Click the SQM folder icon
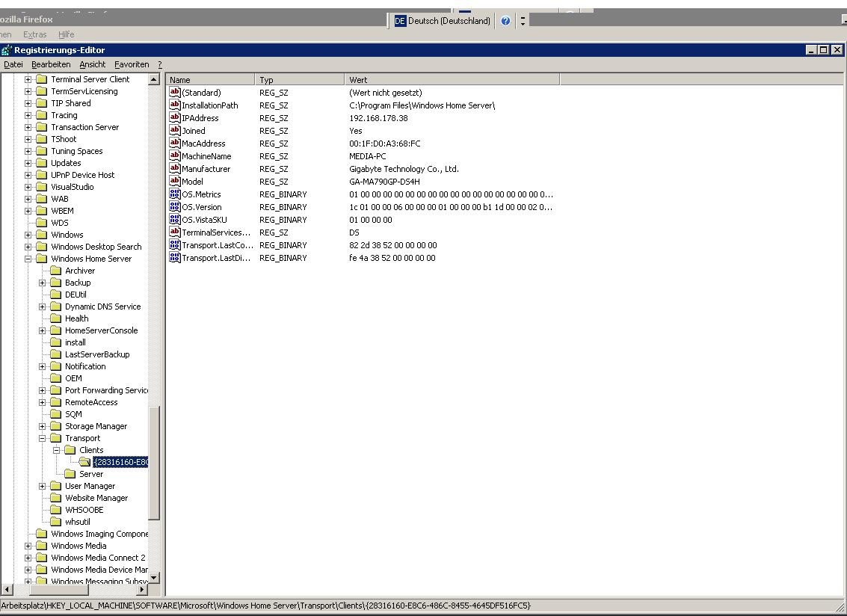 (x=55, y=414)
